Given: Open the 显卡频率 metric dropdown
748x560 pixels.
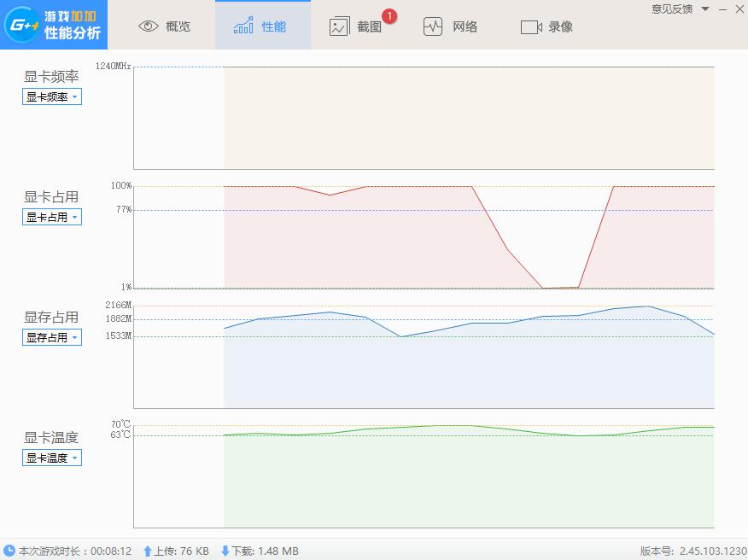Looking at the screenshot, I should tap(51, 96).
